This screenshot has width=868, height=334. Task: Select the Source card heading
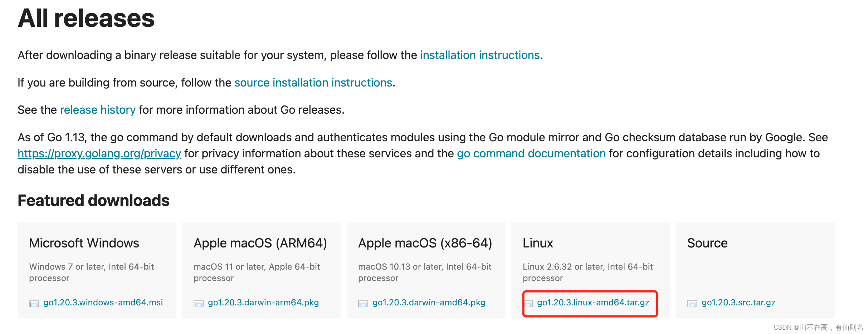(707, 243)
